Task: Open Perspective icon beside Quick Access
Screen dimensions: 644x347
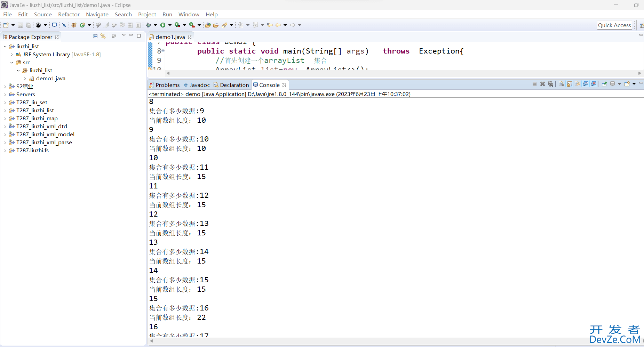Action: (x=641, y=25)
